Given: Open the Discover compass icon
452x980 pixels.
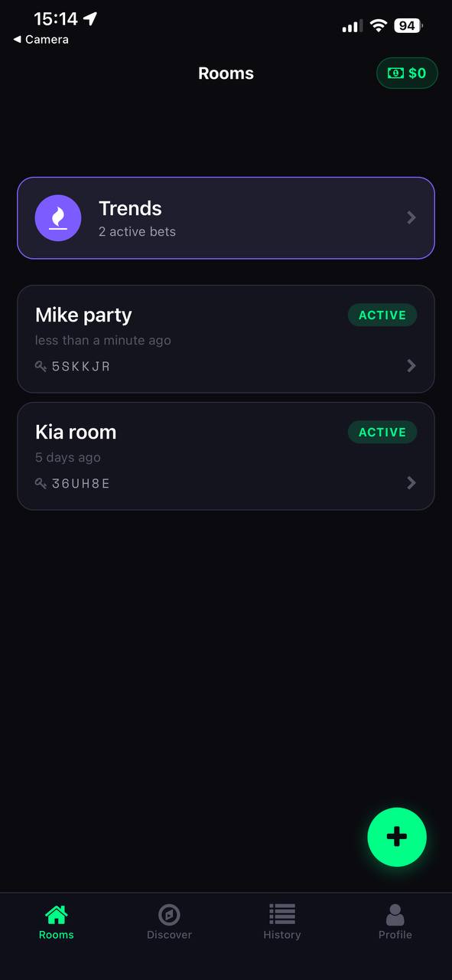Looking at the screenshot, I should [x=169, y=913].
